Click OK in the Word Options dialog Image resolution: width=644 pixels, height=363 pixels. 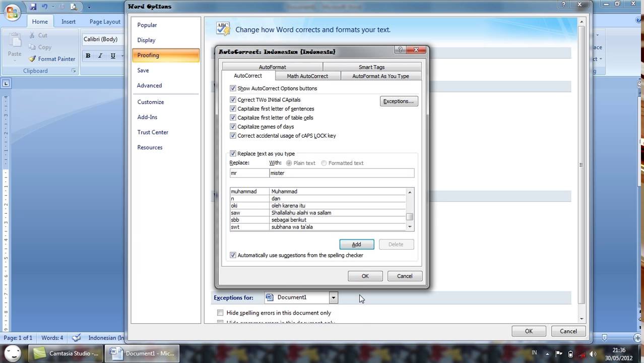pos(529,331)
